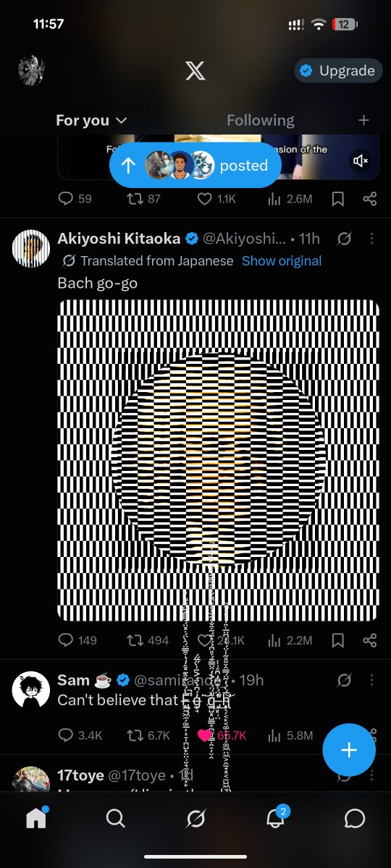Open Grok tab in bottom navigation
391x868 pixels.
(195, 818)
